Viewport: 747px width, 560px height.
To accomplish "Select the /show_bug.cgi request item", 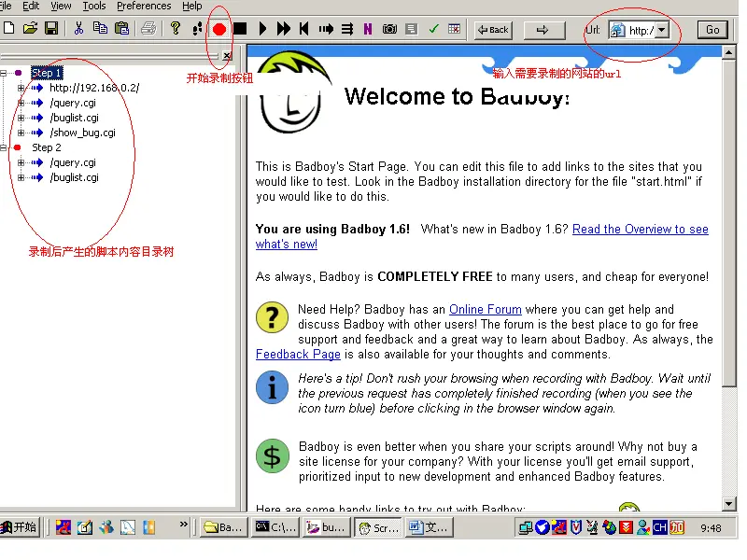I will point(82,133).
